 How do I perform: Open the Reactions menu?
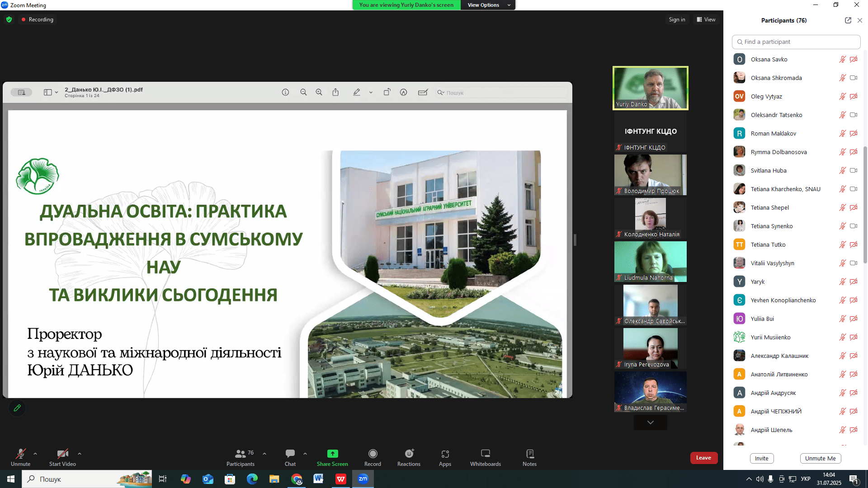(x=409, y=457)
